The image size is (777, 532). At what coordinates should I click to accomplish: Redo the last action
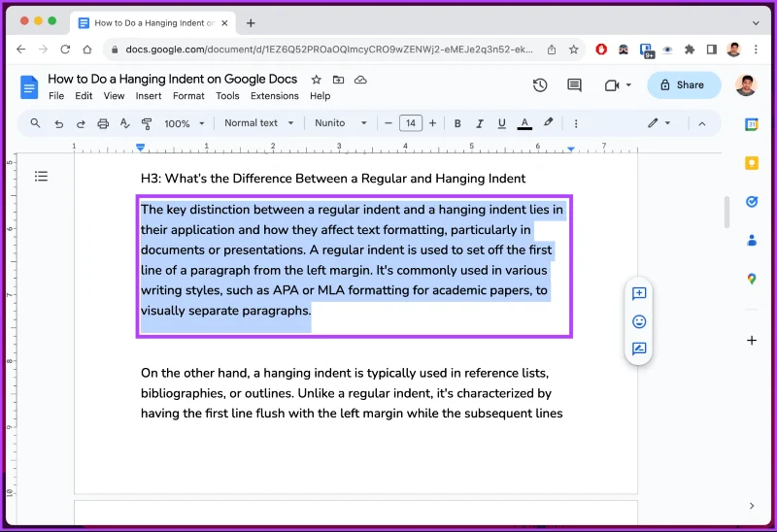[x=81, y=123]
